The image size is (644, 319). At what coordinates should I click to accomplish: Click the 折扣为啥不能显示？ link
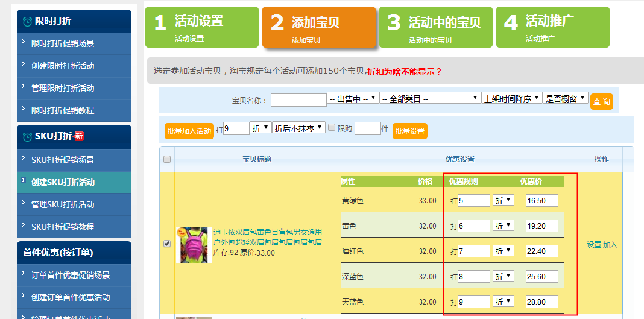coord(404,72)
